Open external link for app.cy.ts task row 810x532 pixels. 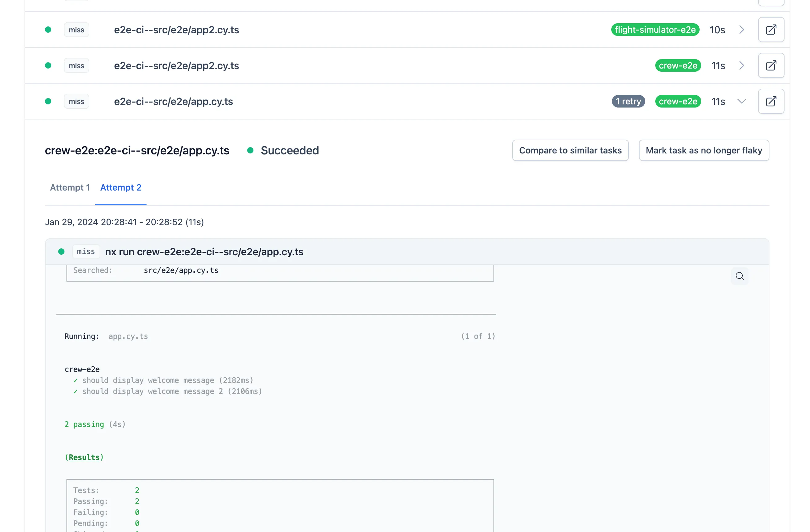[x=771, y=101]
